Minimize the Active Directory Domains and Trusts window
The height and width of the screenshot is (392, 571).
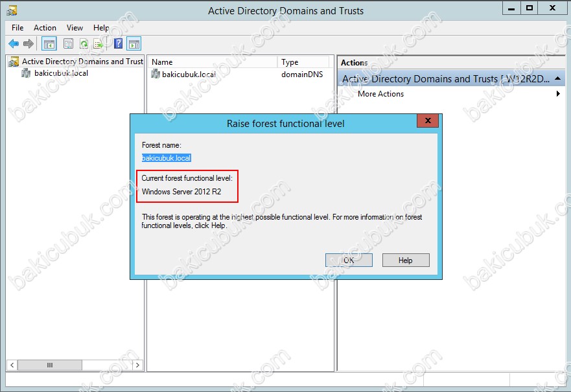[511, 8]
